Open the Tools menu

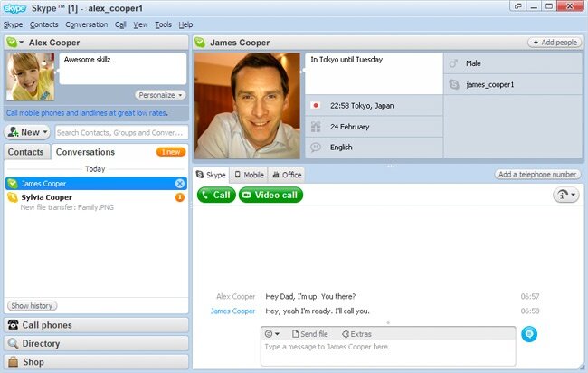(163, 24)
